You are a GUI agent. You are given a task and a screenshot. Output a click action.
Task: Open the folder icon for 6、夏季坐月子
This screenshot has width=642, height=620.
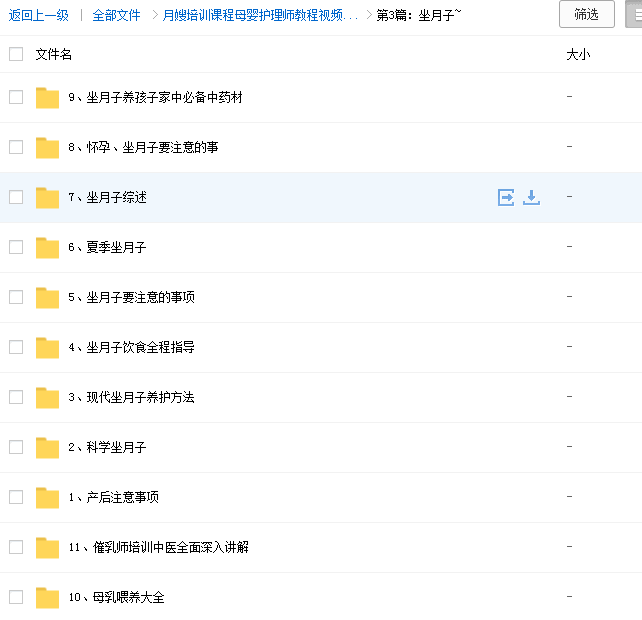point(47,248)
